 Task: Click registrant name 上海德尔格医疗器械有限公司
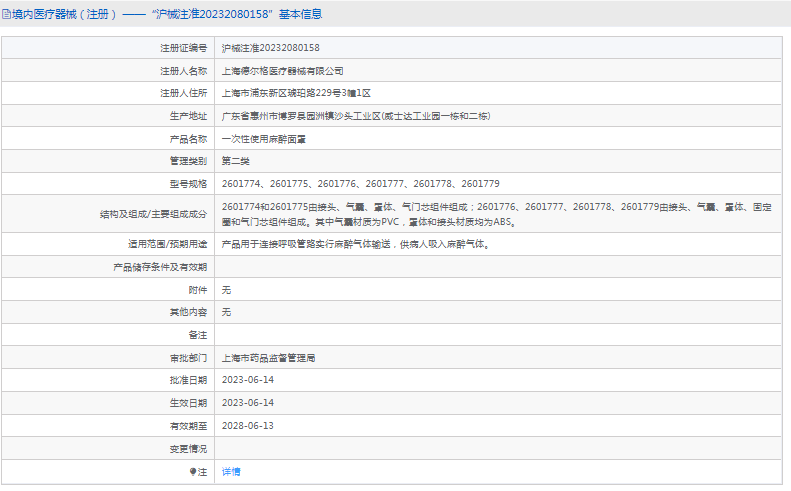pyautogui.click(x=282, y=71)
